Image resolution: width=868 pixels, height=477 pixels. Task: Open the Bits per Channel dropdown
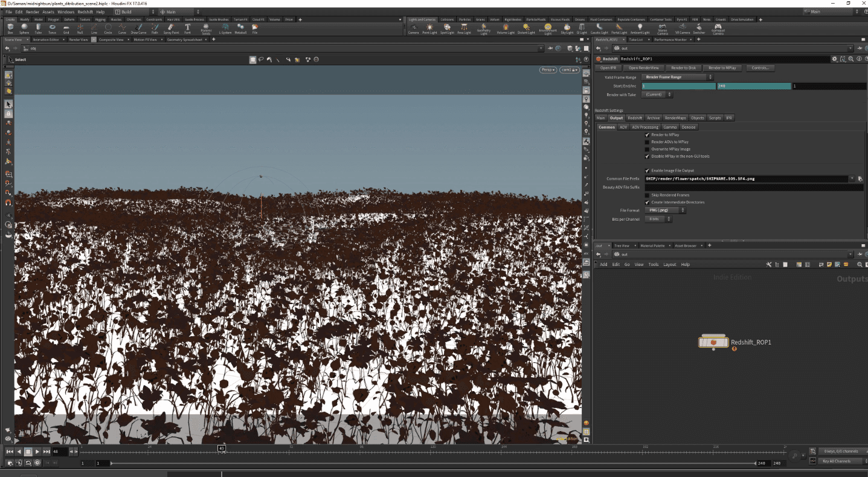point(658,219)
